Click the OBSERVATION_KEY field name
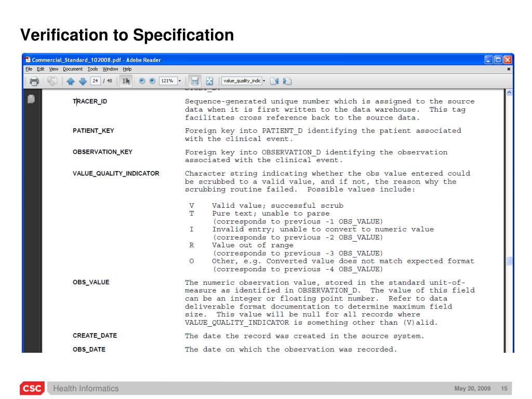The width and height of the screenshot is (532, 399). (102, 152)
